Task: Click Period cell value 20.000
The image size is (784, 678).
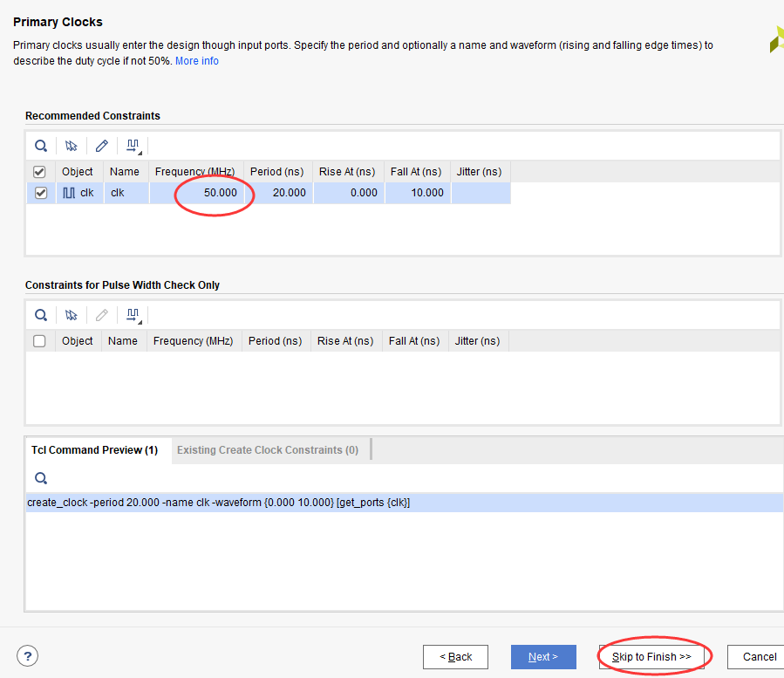Action: 278,193
